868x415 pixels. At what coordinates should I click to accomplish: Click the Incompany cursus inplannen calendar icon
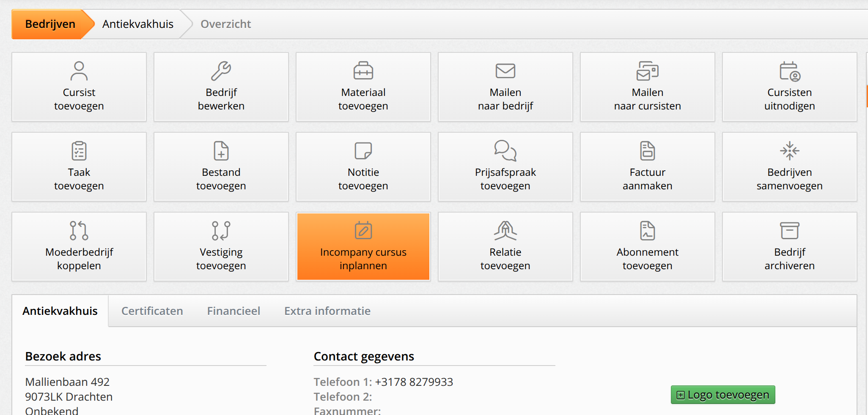363,230
